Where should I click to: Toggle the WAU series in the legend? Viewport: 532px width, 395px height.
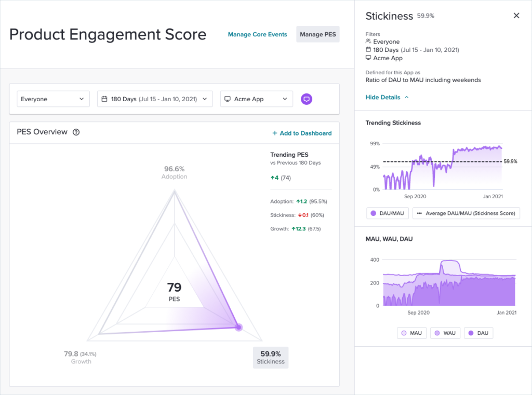445,333
